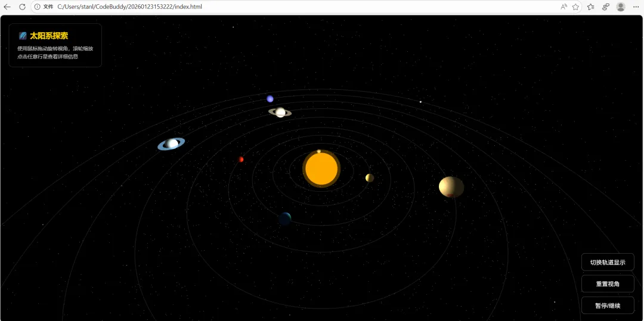The width and height of the screenshot is (644, 321).
Task: Click the title's notebook emoji icon
Action: pos(23,36)
